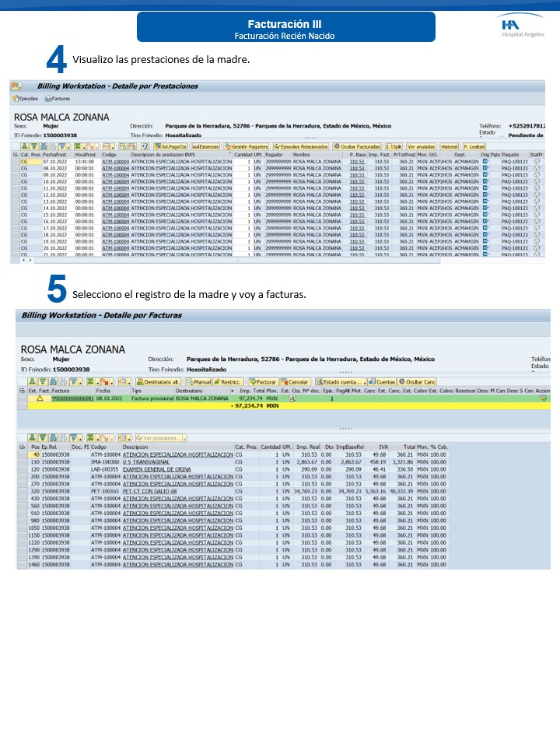560x747 pixels.
Task: Click the Ver anuladas button
Action: pyautogui.click(x=422, y=146)
